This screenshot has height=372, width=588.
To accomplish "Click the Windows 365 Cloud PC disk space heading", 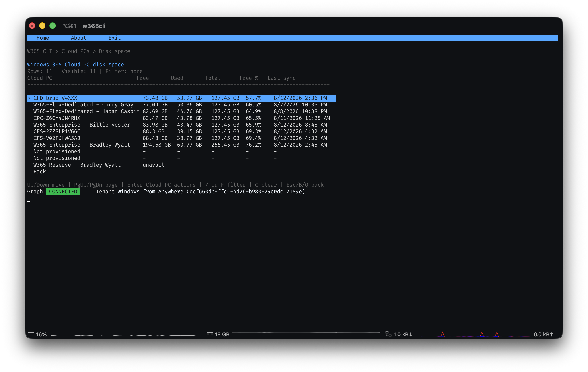I will pyautogui.click(x=76, y=65).
